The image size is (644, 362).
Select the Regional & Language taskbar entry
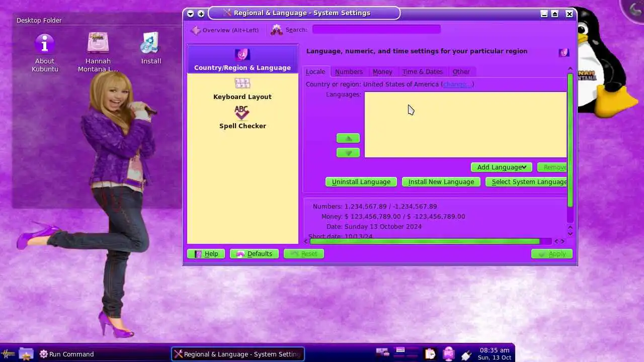[x=238, y=354]
